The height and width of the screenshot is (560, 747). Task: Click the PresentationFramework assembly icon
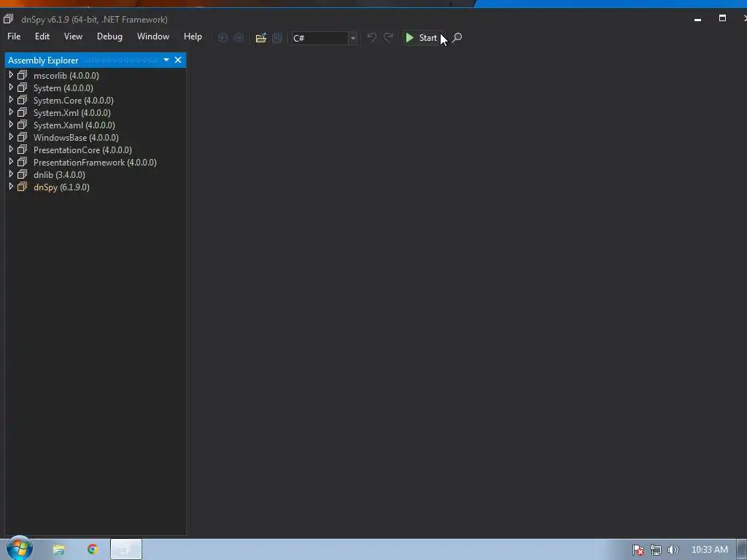pos(23,162)
